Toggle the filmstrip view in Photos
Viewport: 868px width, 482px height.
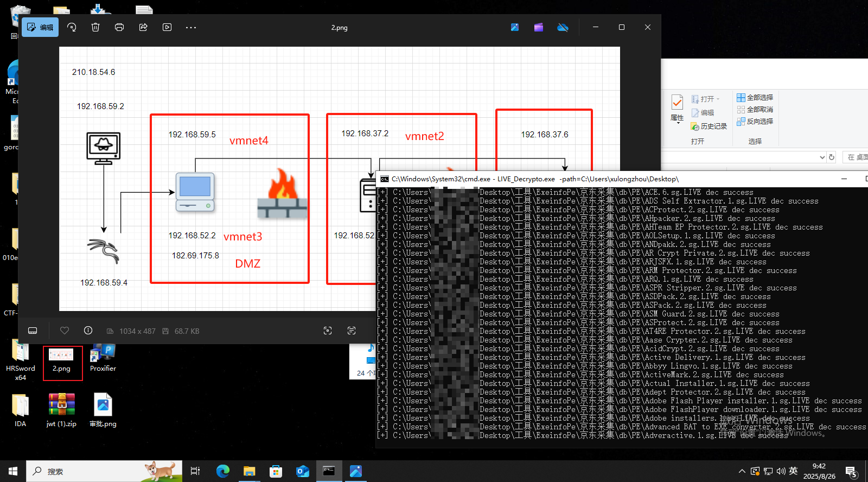point(33,331)
